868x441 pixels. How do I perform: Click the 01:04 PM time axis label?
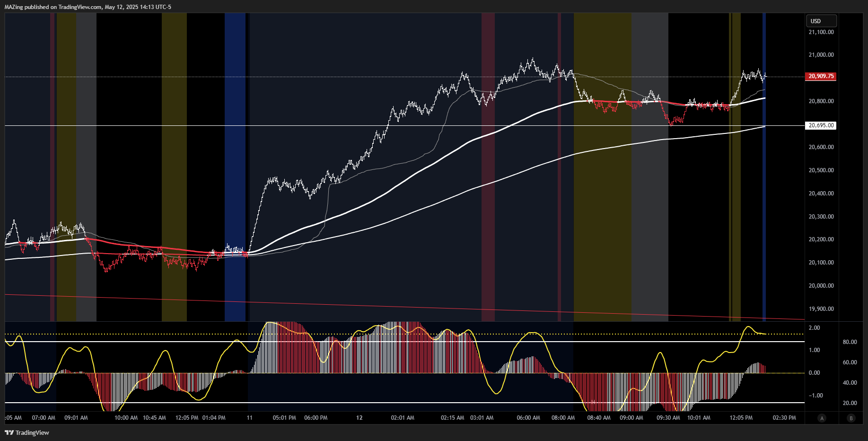pyautogui.click(x=214, y=418)
